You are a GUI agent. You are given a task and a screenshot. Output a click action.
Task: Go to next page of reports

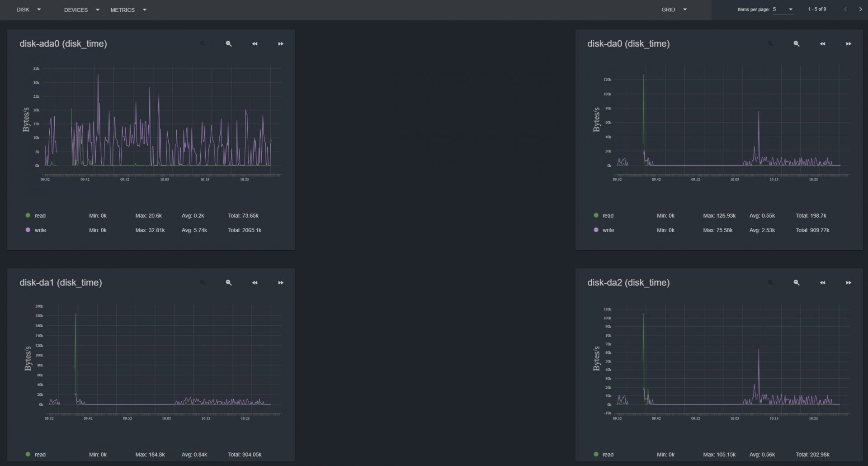pos(860,10)
